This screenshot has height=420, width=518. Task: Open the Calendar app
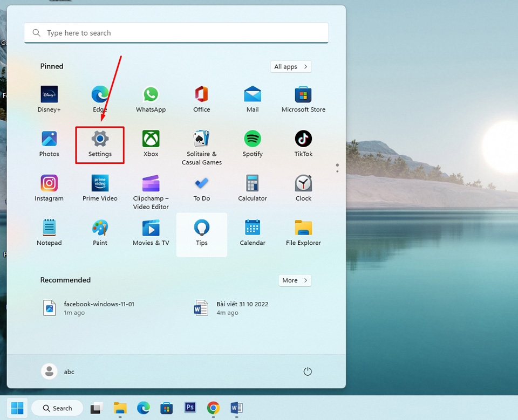(253, 233)
